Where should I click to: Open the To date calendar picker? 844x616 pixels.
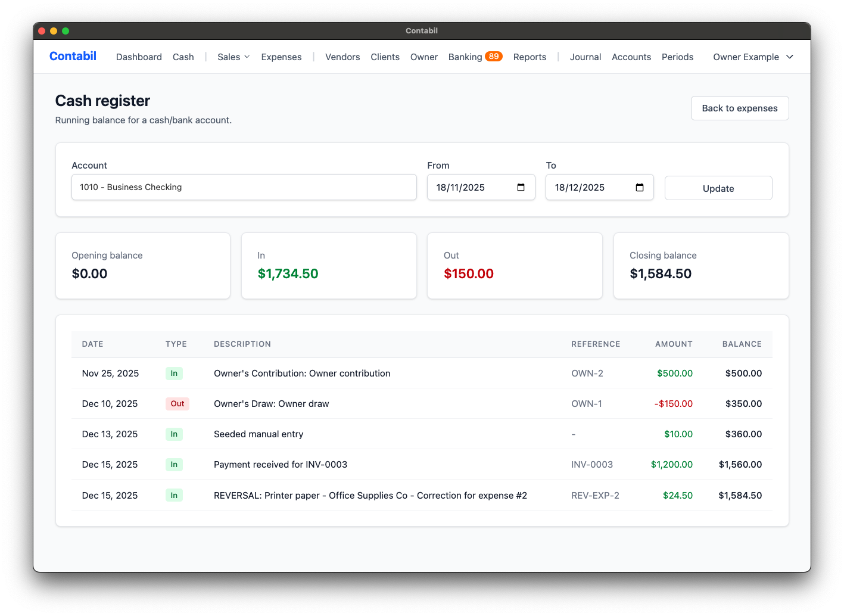pyautogui.click(x=641, y=187)
